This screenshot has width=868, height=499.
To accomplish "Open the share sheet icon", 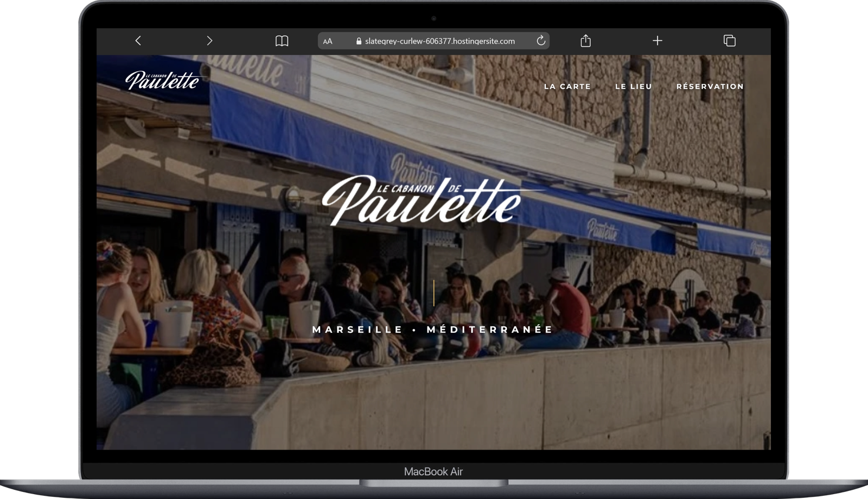I will pos(585,41).
